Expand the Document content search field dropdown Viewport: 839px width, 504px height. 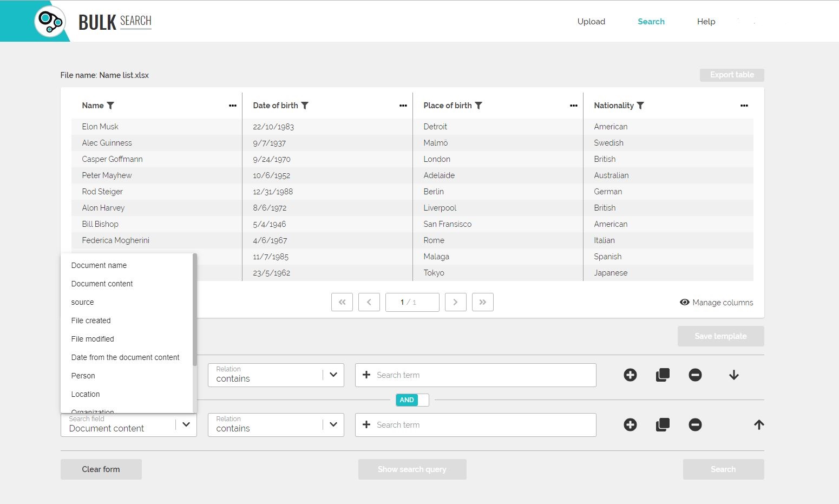186,425
